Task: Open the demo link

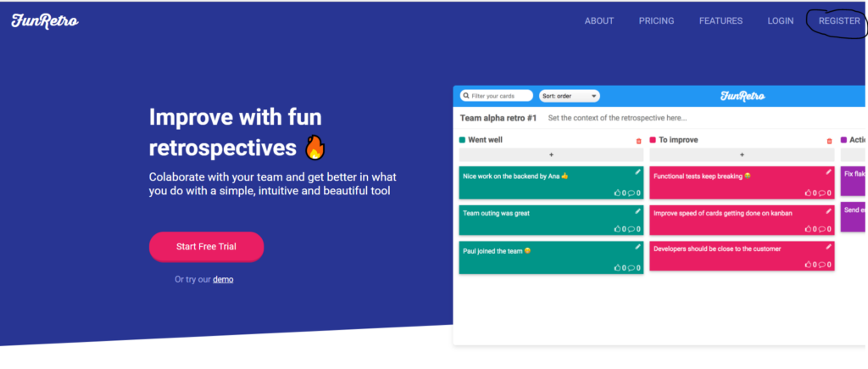Action: click(x=223, y=279)
